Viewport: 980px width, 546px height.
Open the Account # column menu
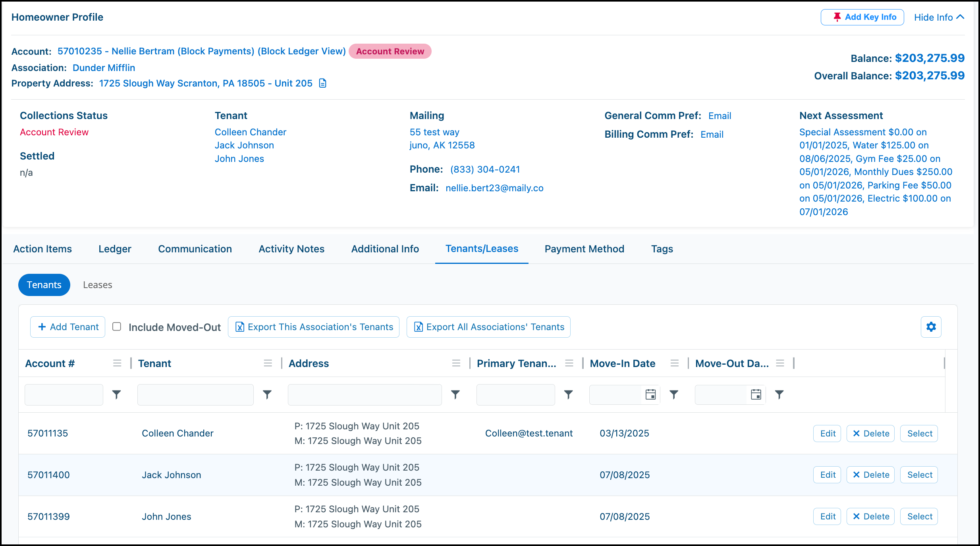point(117,363)
